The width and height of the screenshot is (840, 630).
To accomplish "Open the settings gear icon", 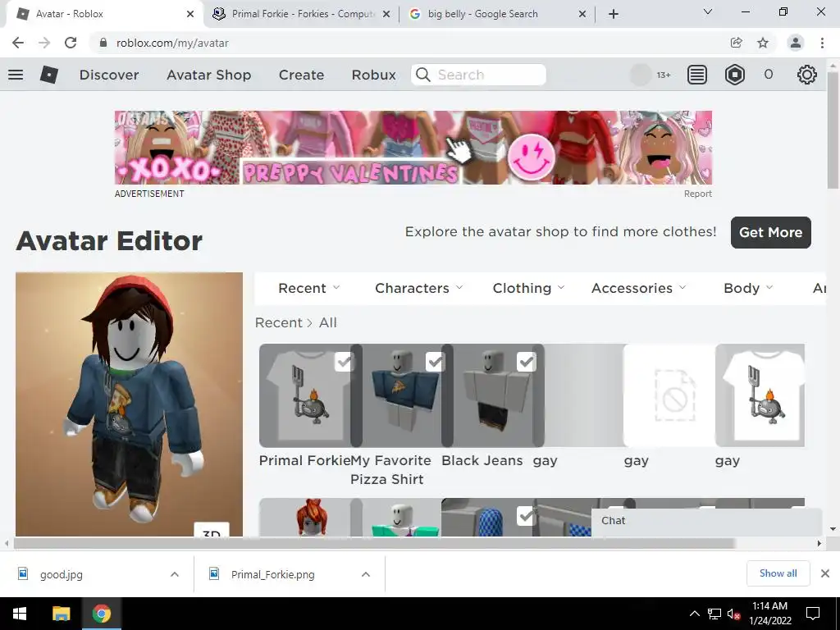I will point(807,75).
